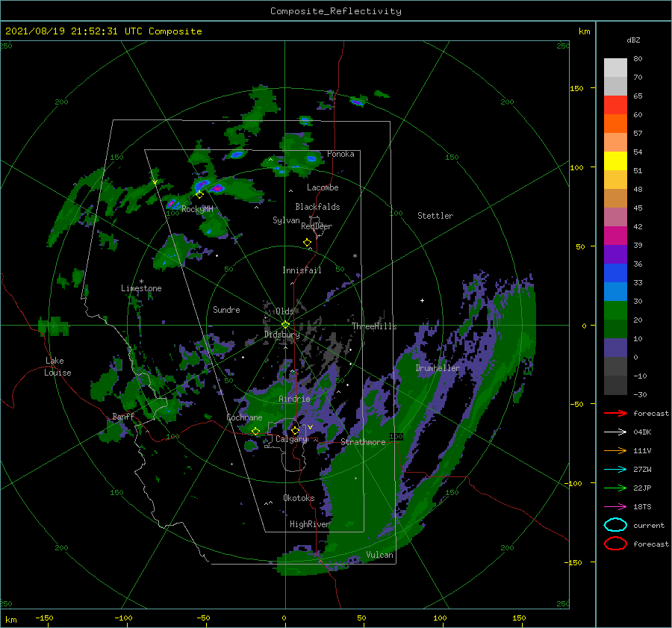The width and height of the screenshot is (672, 628).
Task: Click the Banff label
Action: 123,416
